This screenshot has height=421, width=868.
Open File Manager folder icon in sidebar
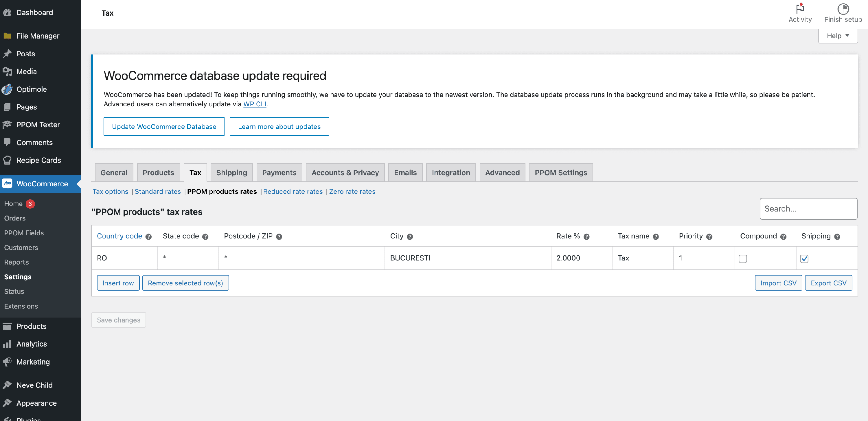click(8, 36)
